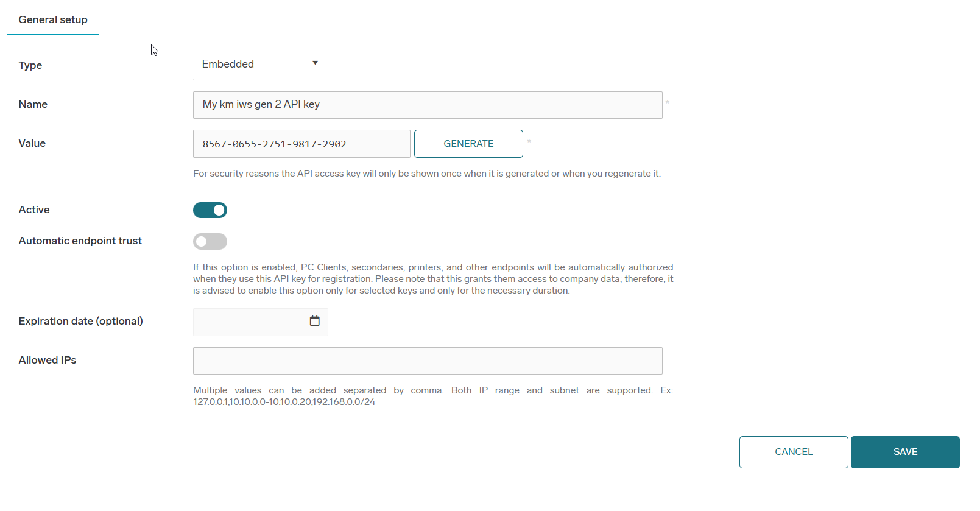The image size is (980, 511).
Task: Click the Value field with API key
Action: click(301, 144)
